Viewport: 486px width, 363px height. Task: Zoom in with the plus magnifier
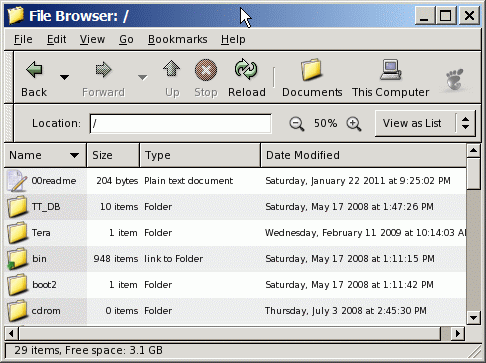point(354,124)
